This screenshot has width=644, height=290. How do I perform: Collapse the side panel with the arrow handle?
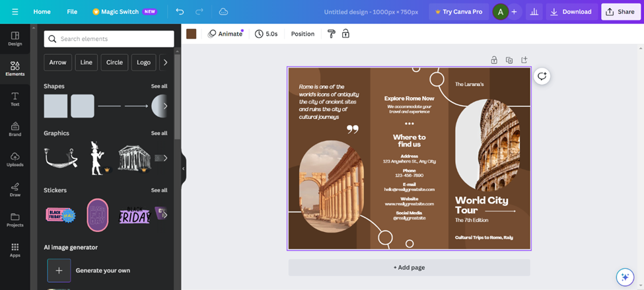(183, 168)
